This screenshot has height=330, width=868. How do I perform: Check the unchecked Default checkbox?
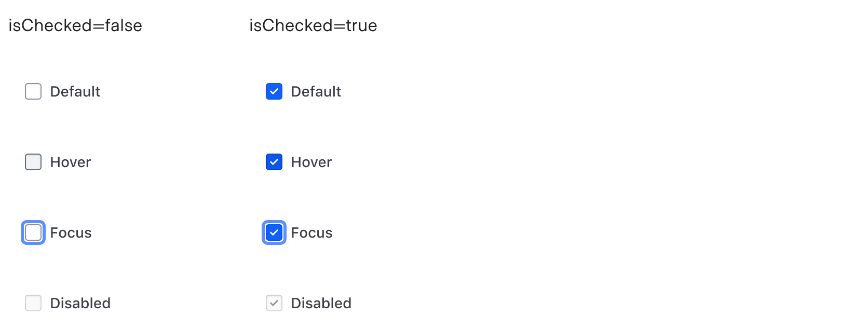pos(33,91)
